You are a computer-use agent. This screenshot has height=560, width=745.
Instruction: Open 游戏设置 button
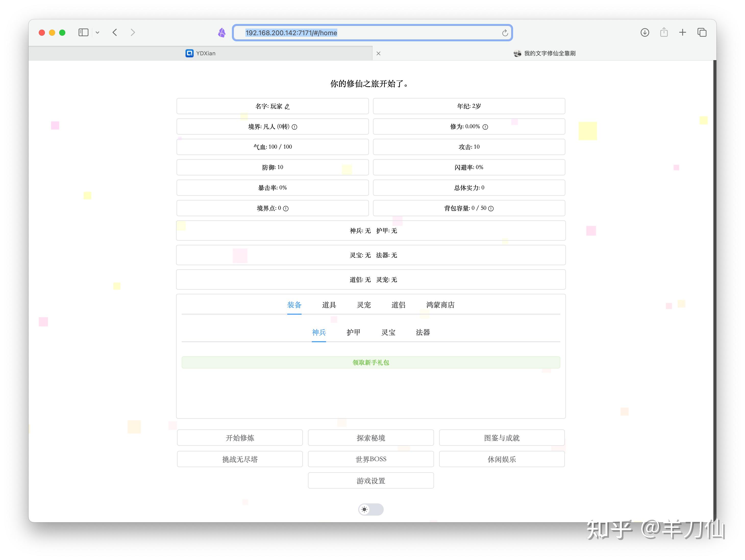[370, 481]
